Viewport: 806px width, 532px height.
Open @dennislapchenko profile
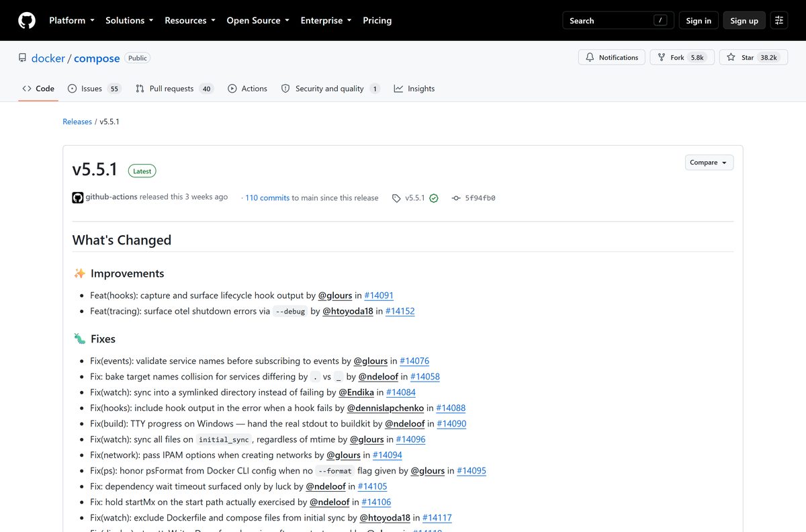click(386, 408)
